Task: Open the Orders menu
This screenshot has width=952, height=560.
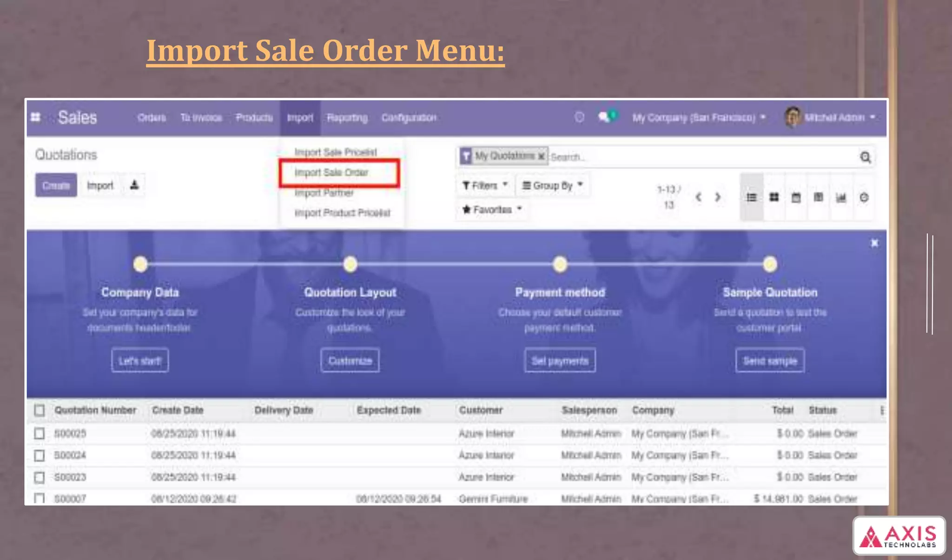Action: 152,118
